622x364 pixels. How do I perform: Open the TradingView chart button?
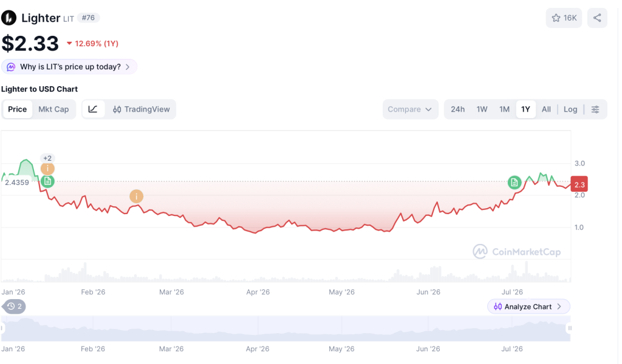click(x=141, y=109)
